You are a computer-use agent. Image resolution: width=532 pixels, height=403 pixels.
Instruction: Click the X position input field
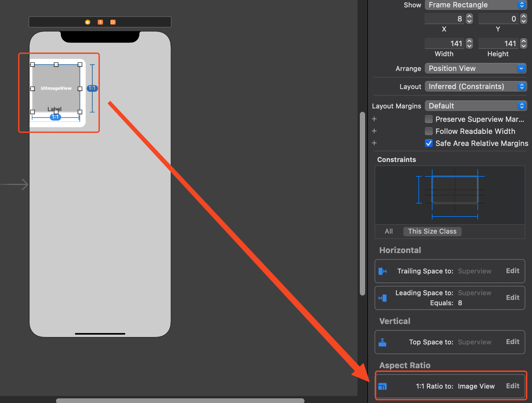click(x=445, y=19)
